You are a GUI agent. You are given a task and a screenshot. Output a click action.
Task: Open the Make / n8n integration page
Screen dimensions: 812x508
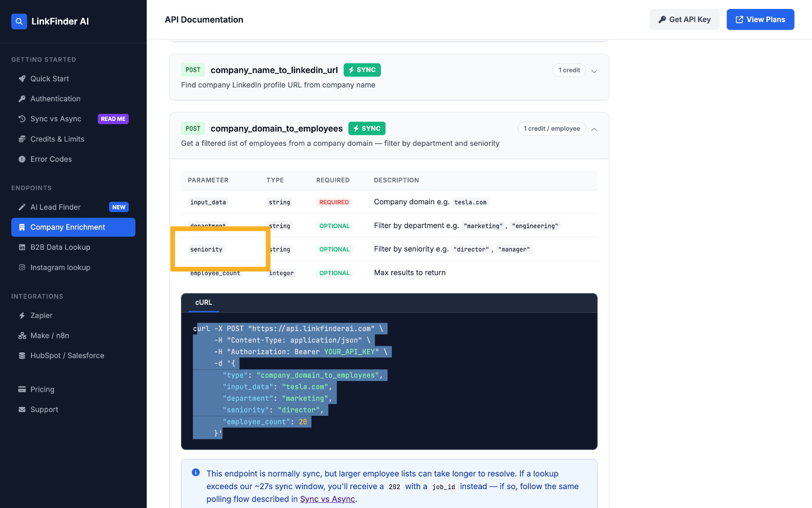[x=73, y=336]
